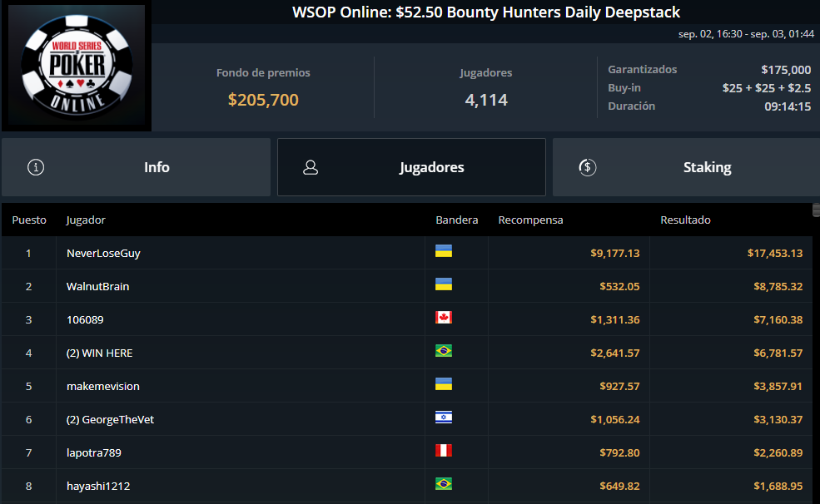This screenshot has width=820, height=504.
Task: Open player NeverLoseGuy
Action: (x=103, y=254)
